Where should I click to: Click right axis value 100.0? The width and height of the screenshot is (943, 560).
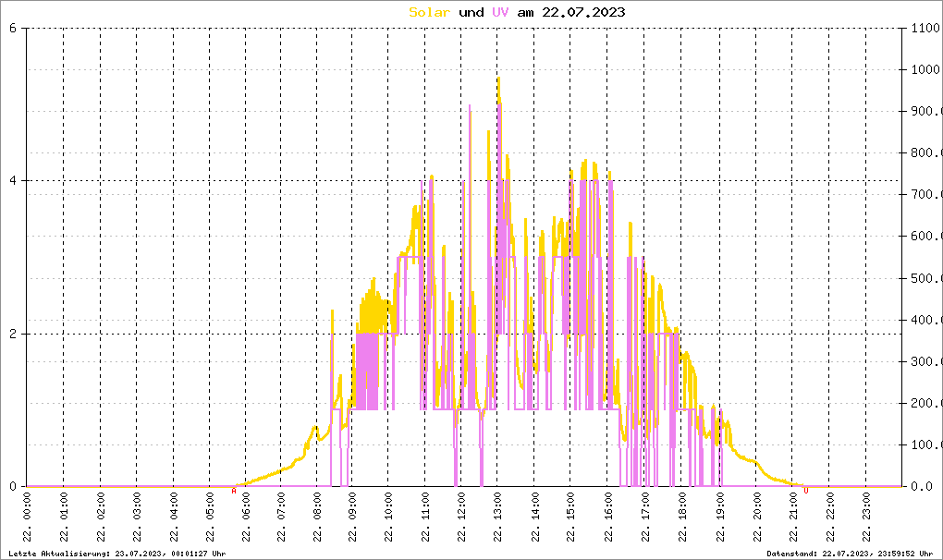(926, 445)
